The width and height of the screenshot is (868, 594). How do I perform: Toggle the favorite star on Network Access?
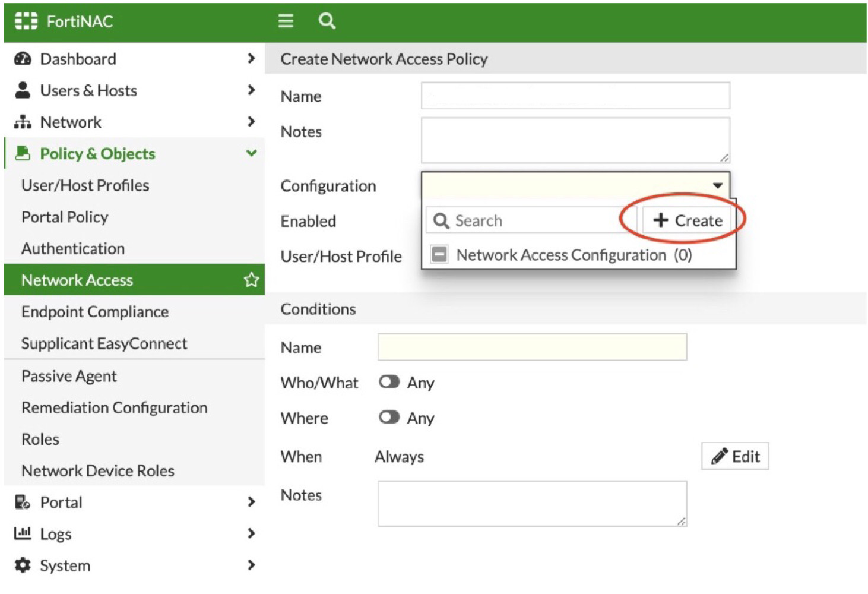[251, 279]
